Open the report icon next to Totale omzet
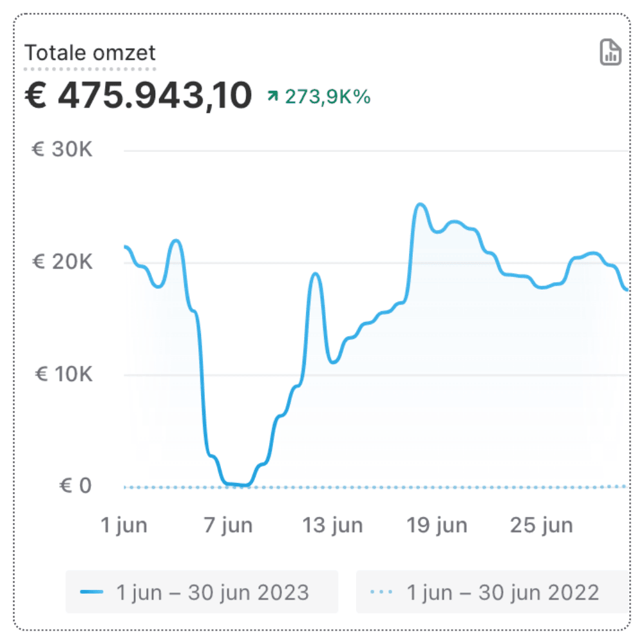Screen dimensions: 644x644 (611, 53)
